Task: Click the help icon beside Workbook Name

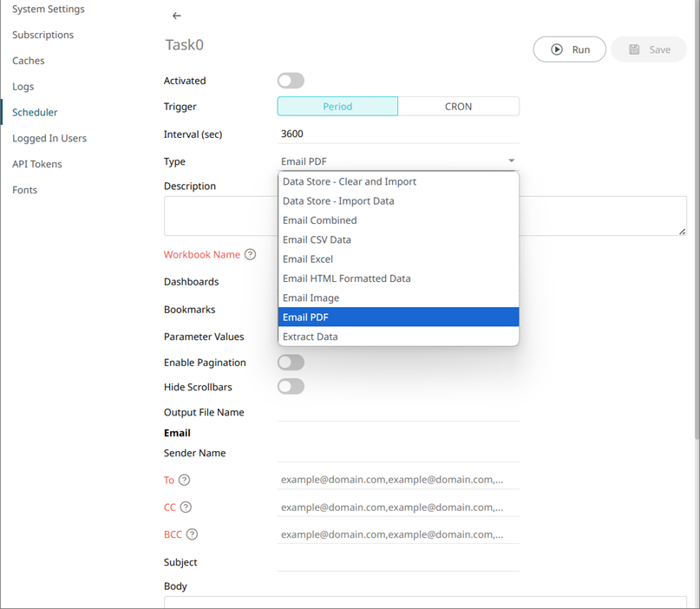Action: [x=251, y=255]
